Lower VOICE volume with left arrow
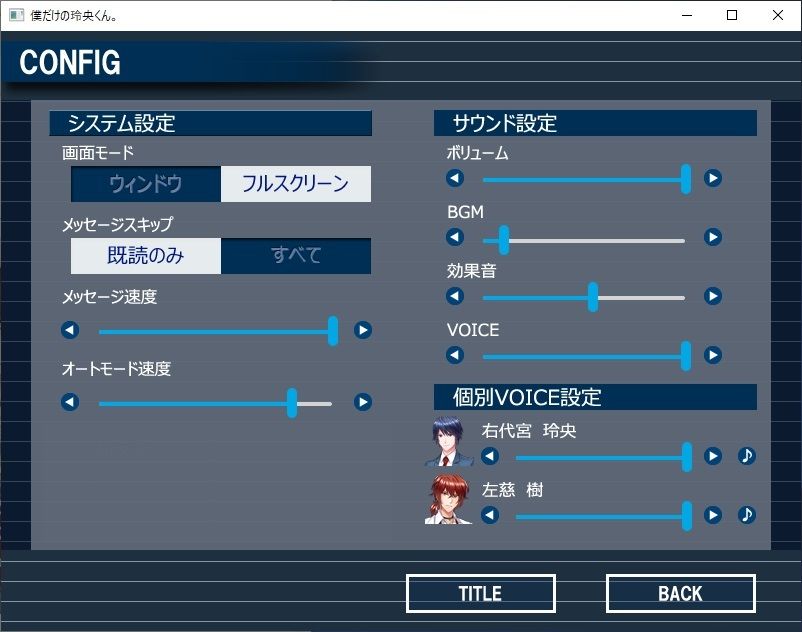 (455, 355)
